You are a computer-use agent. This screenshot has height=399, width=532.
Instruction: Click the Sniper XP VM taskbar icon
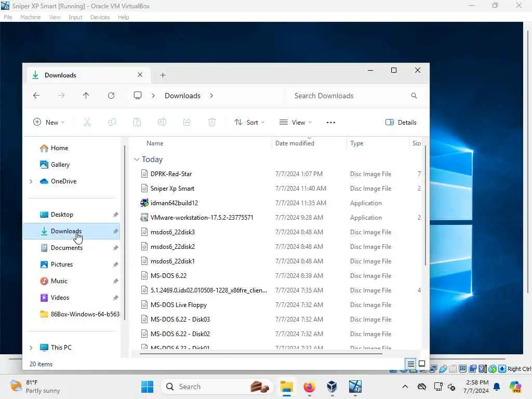pyautogui.click(x=355, y=387)
